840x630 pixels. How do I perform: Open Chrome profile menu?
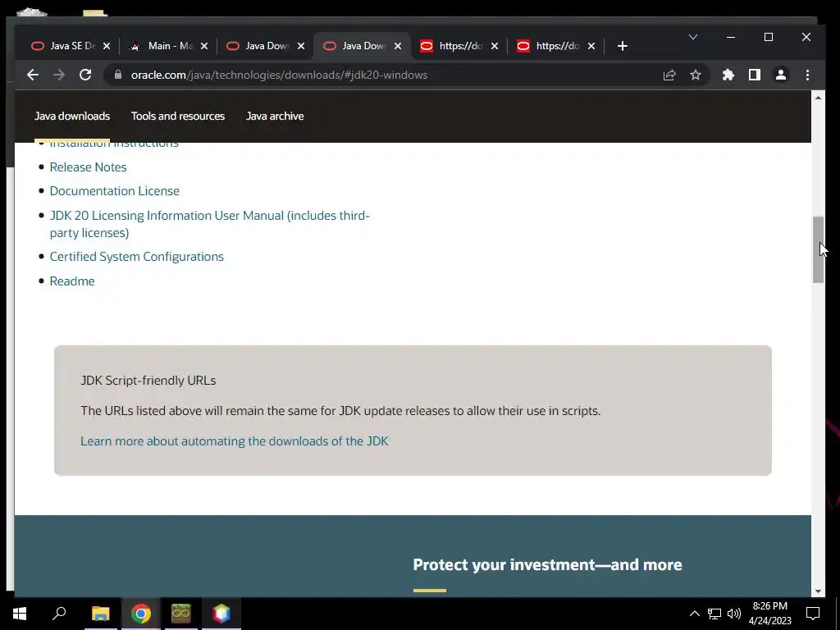(781, 75)
